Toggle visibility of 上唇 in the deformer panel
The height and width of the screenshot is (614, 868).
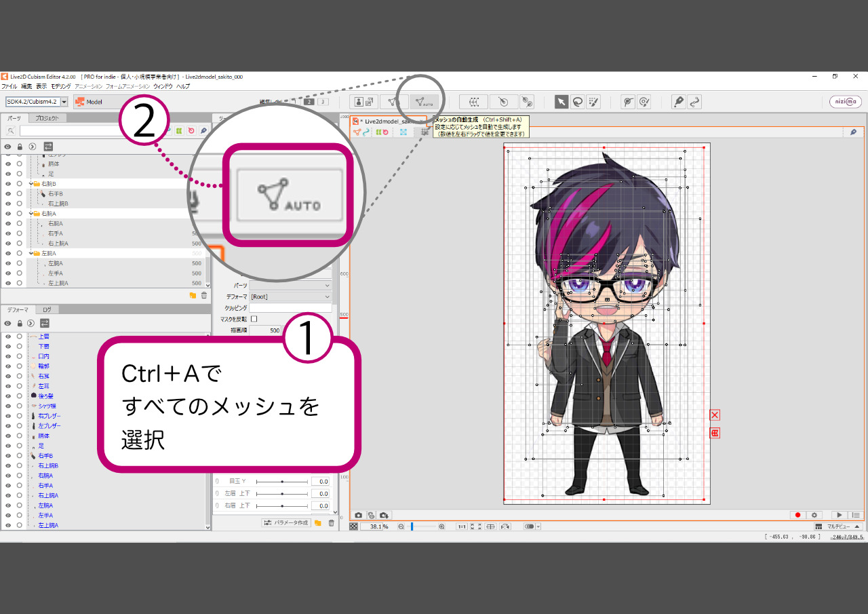[8, 337]
